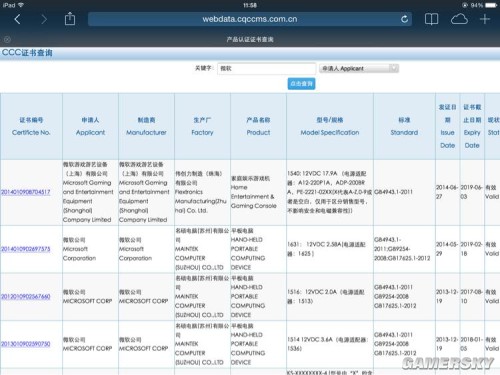The width and height of the screenshot is (500, 375).
Task: Click the Certificate No. column header
Action: coord(31,126)
